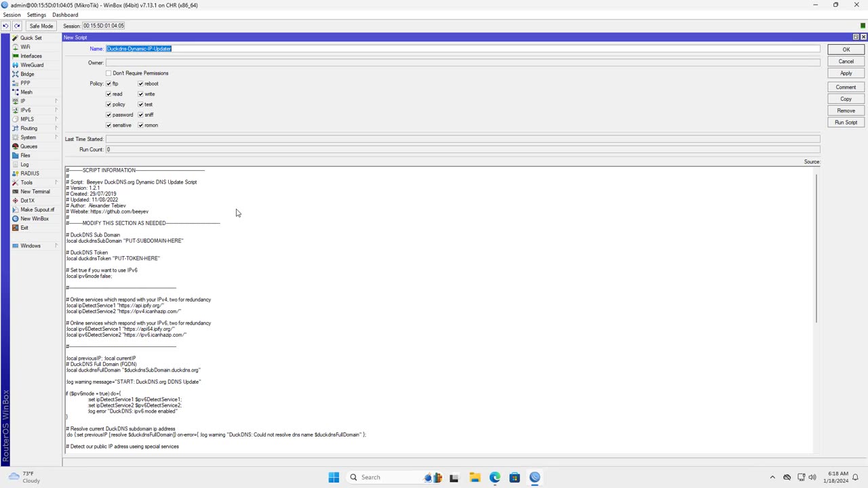The width and height of the screenshot is (868, 488).
Task: Click WinBox icon in taskbar
Action: tap(535, 477)
